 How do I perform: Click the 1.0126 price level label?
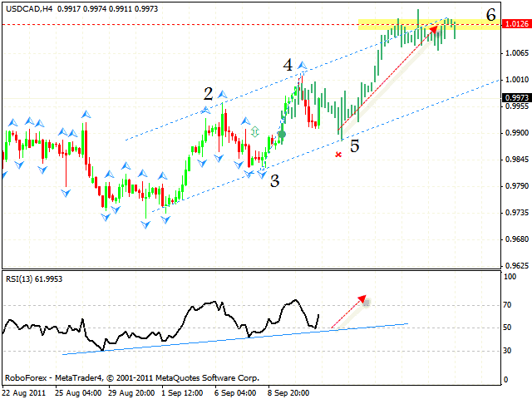point(516,24)
